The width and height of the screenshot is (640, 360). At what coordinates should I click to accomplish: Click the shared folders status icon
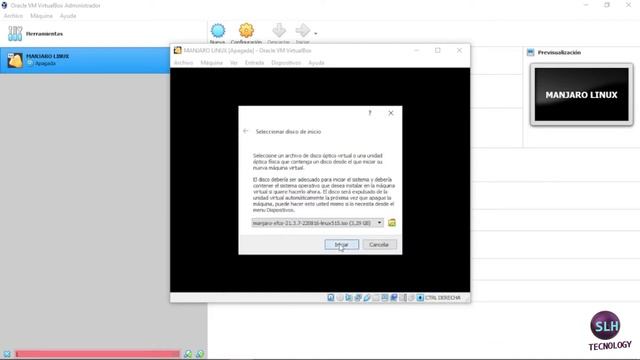(376, 298)
